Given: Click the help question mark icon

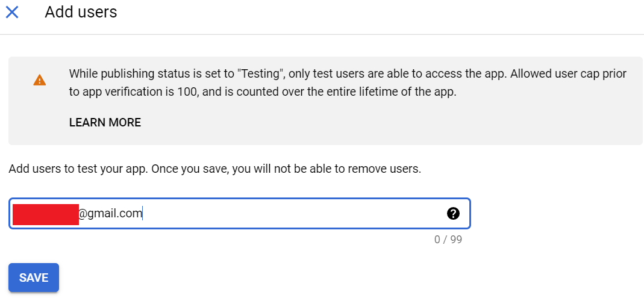Looking at the screenshot, I should pyautogui.click(x=453, y=213).
